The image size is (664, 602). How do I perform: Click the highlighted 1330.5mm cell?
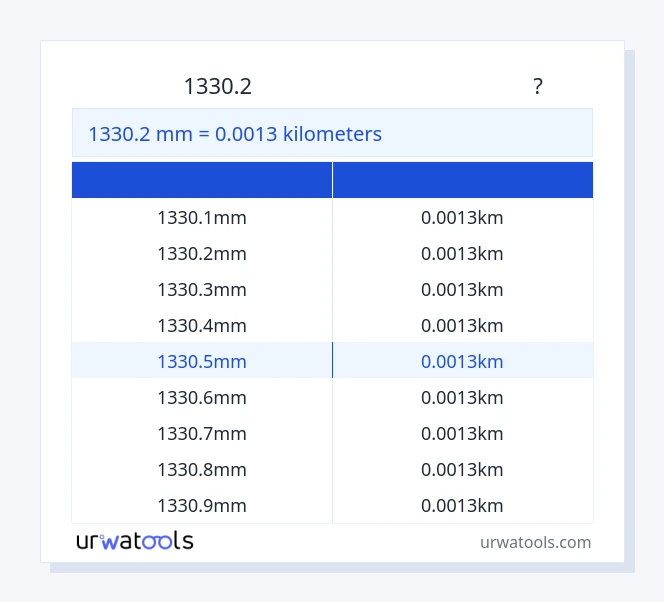pyautogui.click(x=202, y=361)
